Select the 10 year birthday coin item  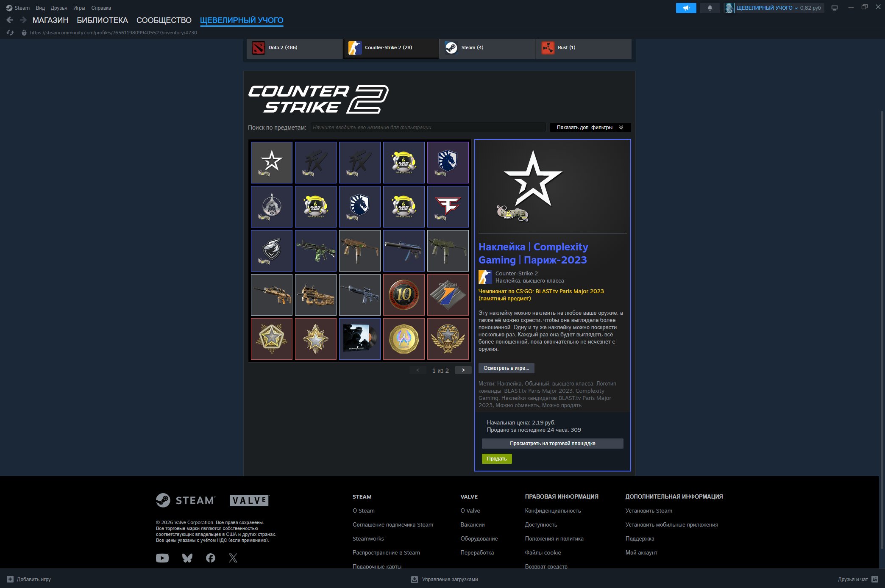tap(404, 295)
